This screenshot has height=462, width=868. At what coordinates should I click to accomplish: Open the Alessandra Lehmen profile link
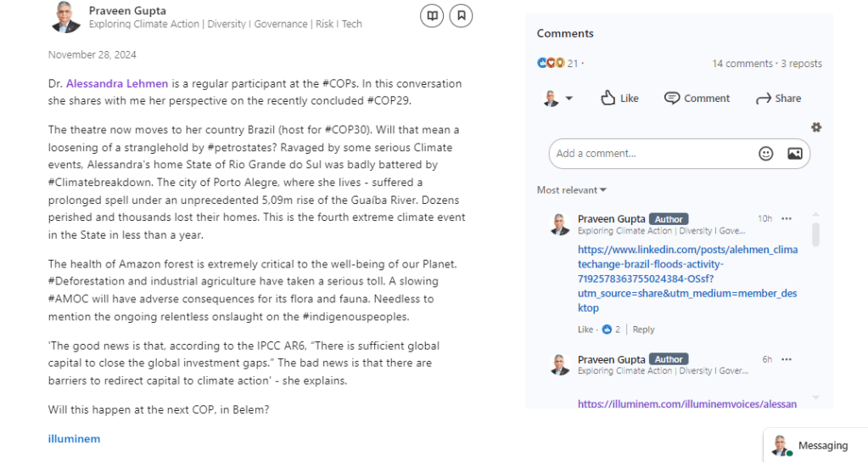pos(117,84)
